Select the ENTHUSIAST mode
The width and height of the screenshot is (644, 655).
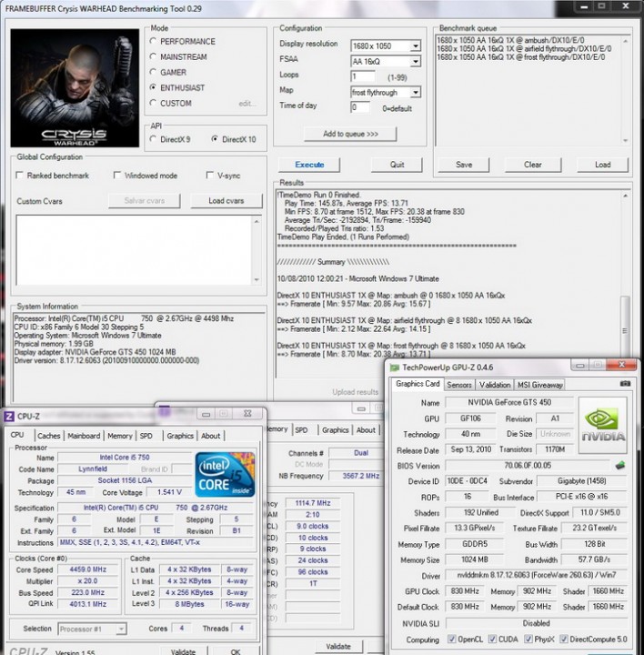point(153,87)
